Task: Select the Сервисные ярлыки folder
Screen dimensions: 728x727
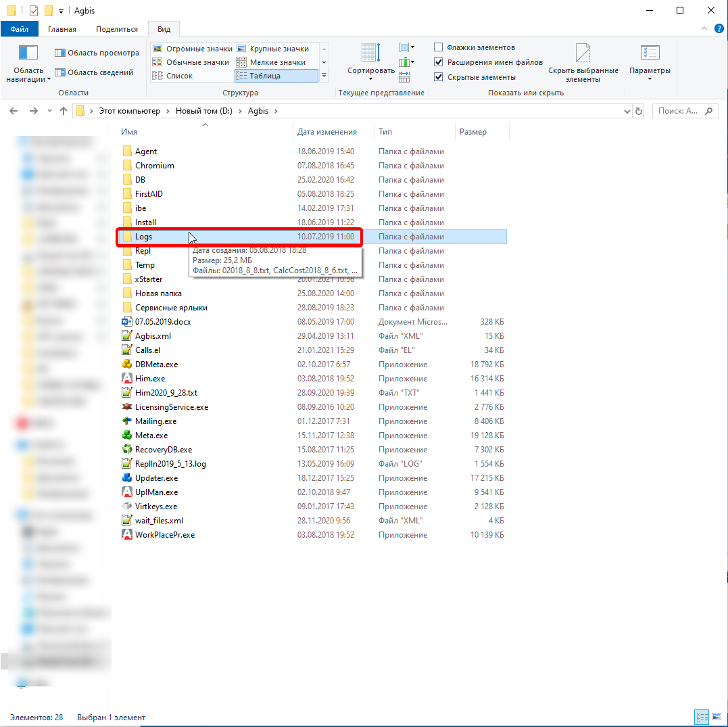Action: pyautogui.click(x=171, y=308)
